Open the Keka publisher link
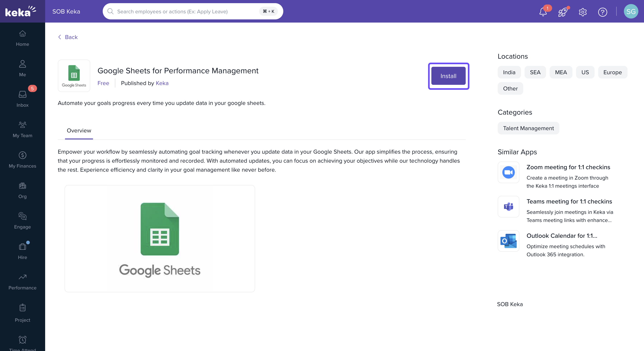Viewport: 644px width, 351px height. click(162, 83)
